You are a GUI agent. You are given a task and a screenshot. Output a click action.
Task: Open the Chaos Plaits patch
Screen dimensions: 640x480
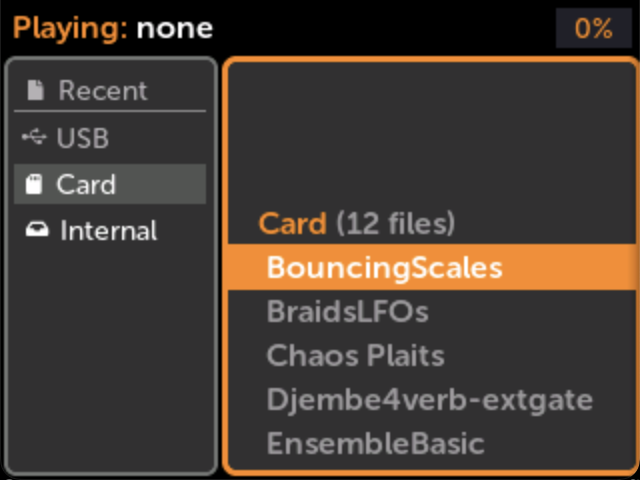(x=355, y=355)
